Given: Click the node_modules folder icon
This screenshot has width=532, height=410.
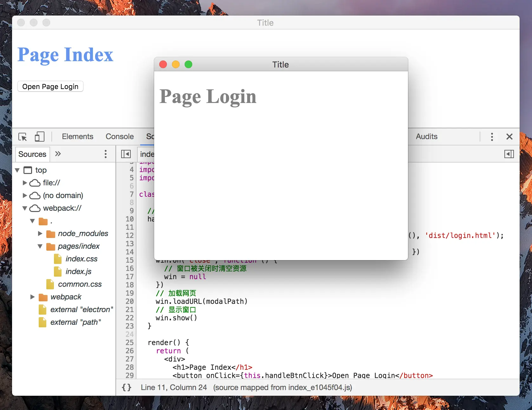Looking at the screenshot, I should [51, 234].
